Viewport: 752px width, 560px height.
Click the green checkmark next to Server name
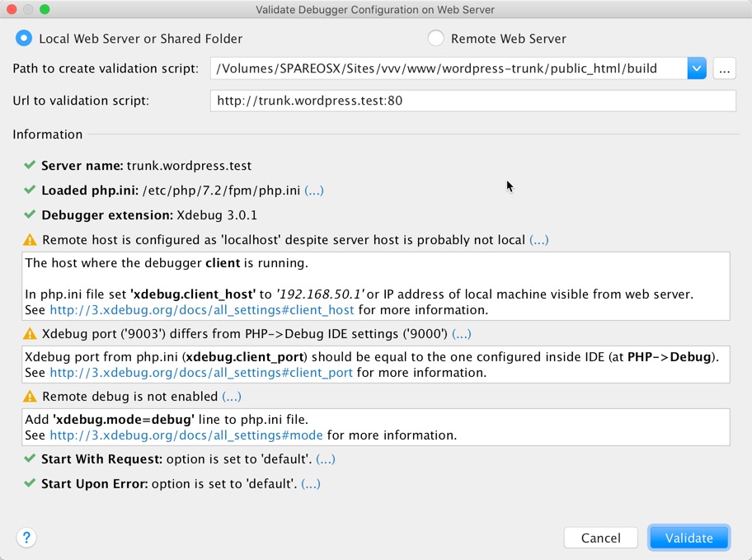(30, 165)
